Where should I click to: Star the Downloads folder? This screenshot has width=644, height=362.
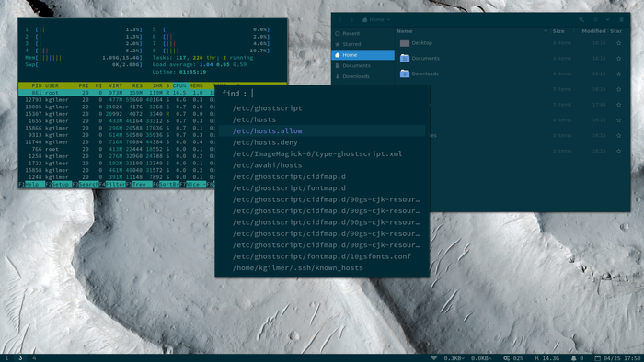618,74
